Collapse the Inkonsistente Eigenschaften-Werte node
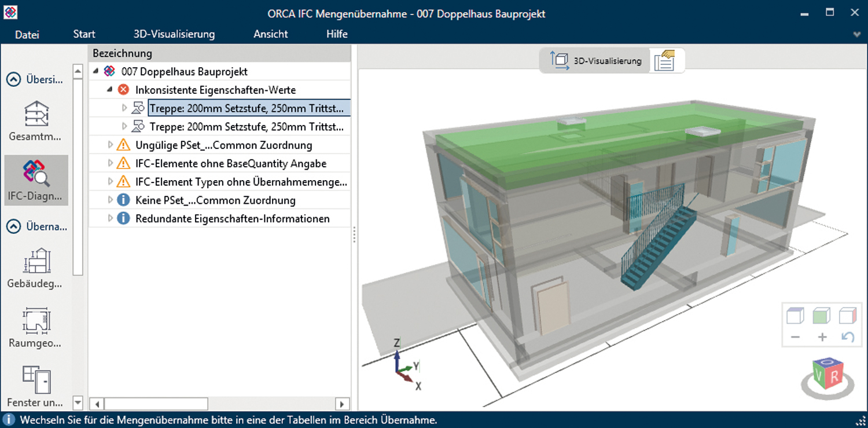This screenshot has width=868, height=428. (110, 90)
